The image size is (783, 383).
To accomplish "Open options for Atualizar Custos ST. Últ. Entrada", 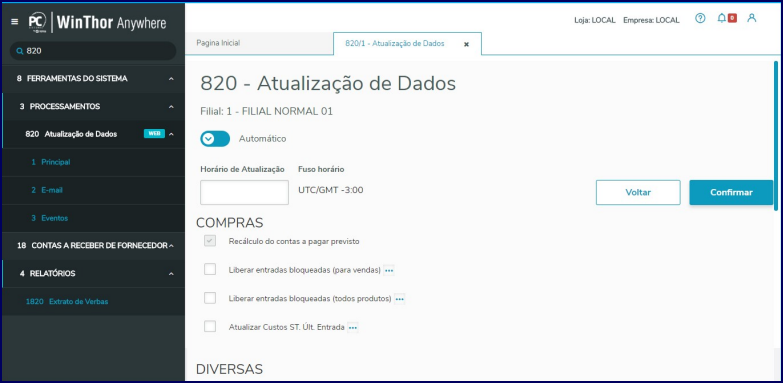I will (x=353, y=328).
